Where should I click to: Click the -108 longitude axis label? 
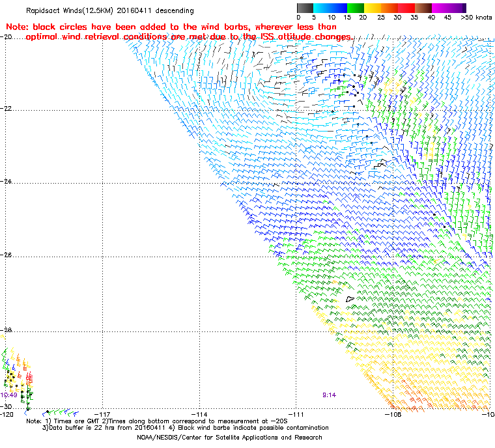(x=393, y=415)
